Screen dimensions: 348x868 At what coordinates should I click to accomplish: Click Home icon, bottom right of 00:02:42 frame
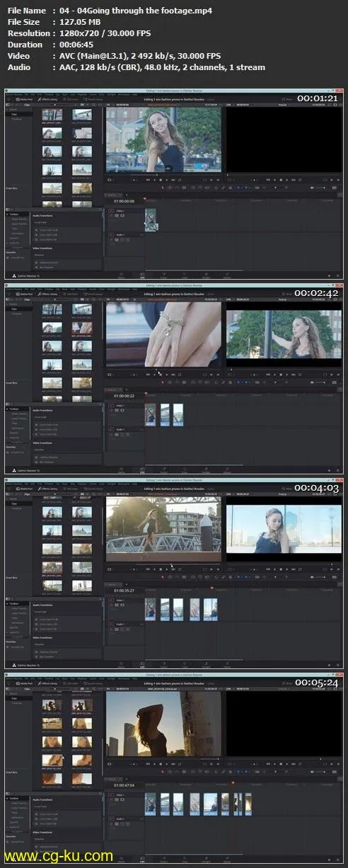(330, 469)
